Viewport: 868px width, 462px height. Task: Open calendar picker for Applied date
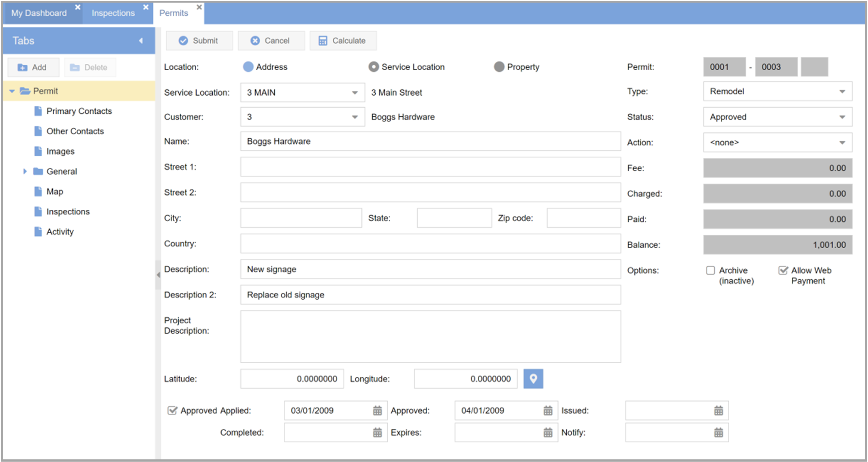(377, 410)
